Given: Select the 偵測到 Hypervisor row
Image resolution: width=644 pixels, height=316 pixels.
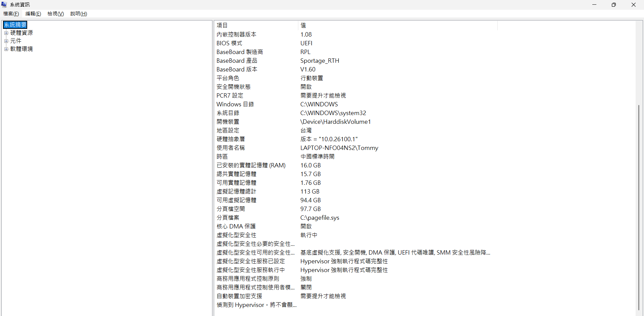Looking at the screenshot, I should tap(356, 305).
